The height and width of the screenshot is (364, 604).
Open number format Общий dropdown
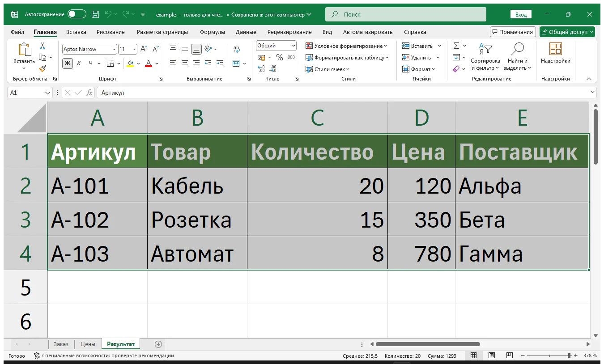293,46
